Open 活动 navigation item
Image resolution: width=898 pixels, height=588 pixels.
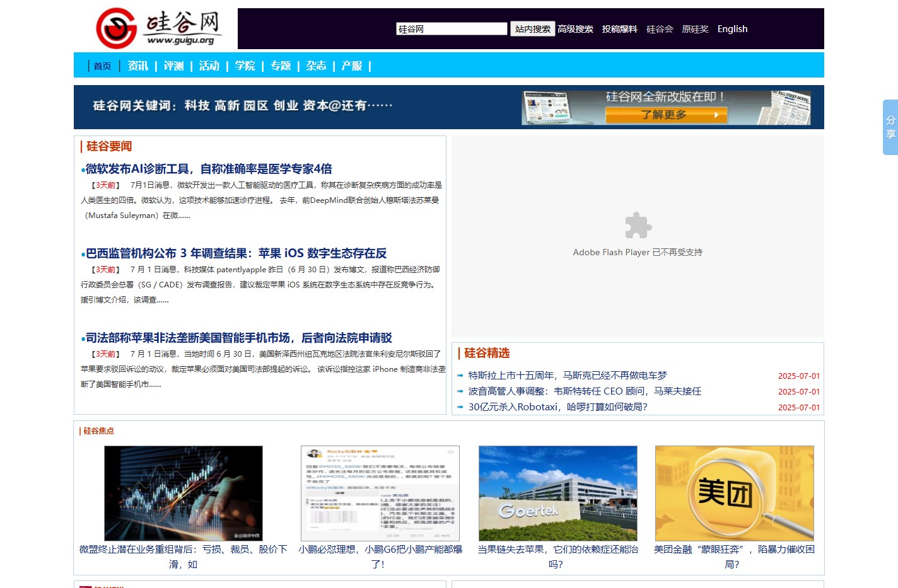coord(209,66)
